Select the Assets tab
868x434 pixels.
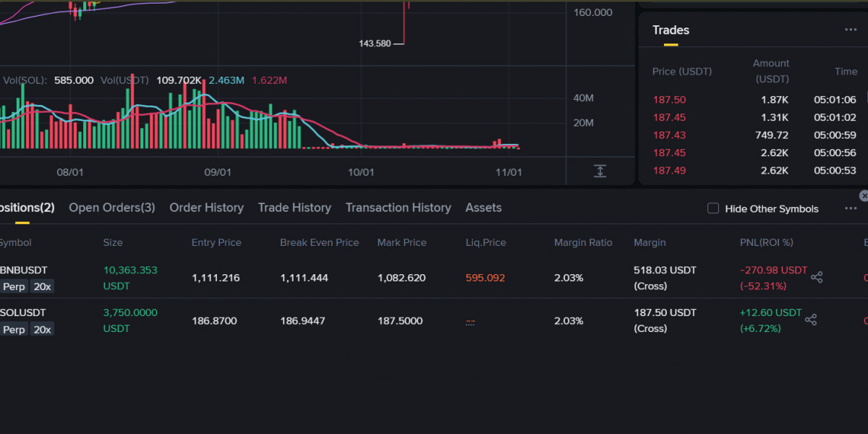pos(483,208)
